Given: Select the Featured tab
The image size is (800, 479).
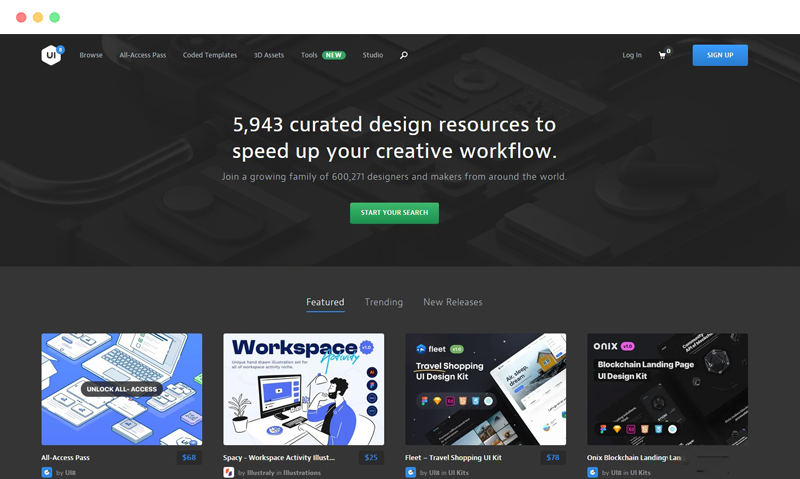Looking at the screenshot, I should [325, 302].
